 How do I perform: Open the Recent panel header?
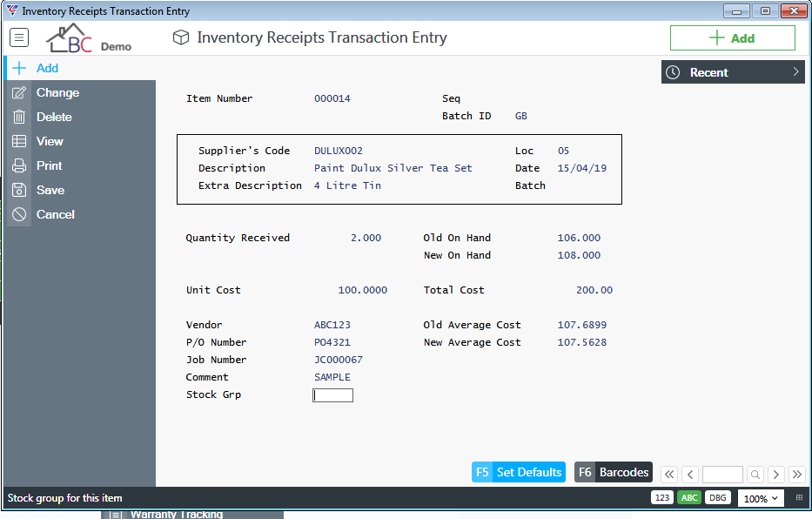[x=733, y=72]
